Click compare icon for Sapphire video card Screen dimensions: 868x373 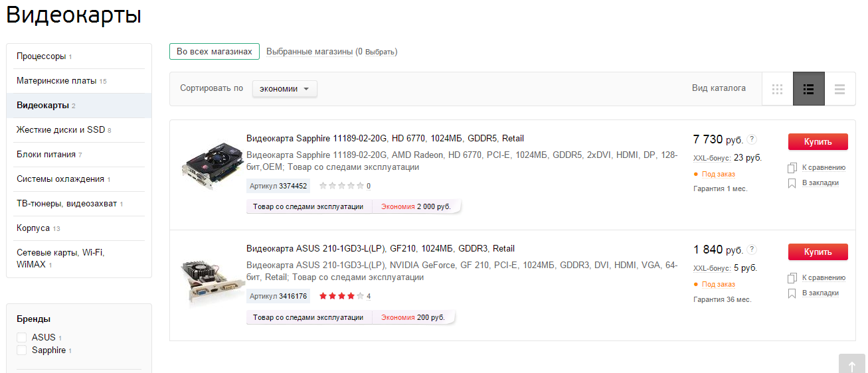[x=792, y=168]
